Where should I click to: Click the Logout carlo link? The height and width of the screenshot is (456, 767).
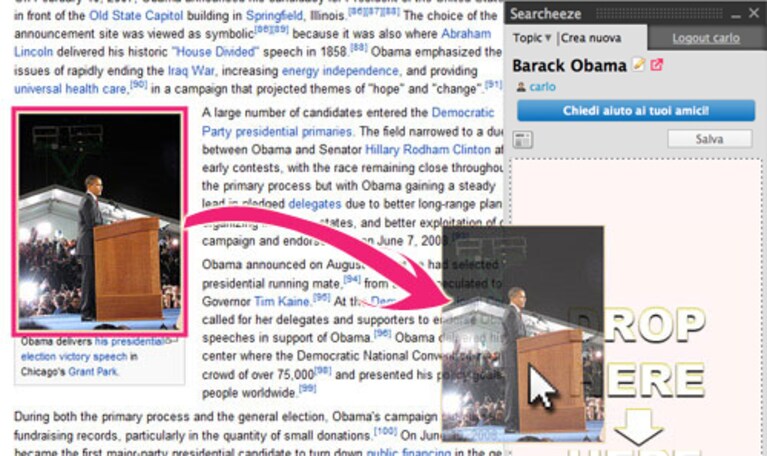[705, 38]
